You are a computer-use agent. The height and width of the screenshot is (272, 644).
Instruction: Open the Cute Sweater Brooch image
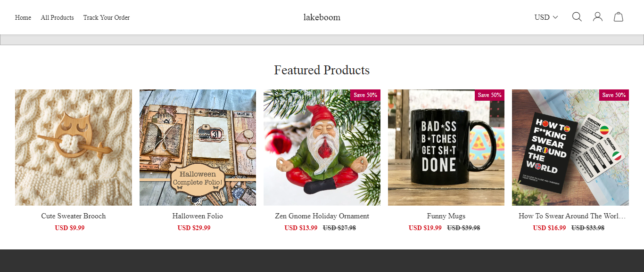74,147
